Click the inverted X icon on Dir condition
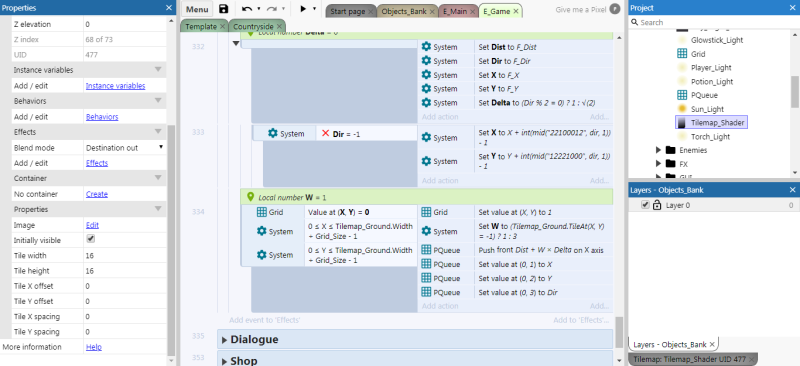This screenshot has height=366, width=800. pyautogui.click(x=325, y=133)
